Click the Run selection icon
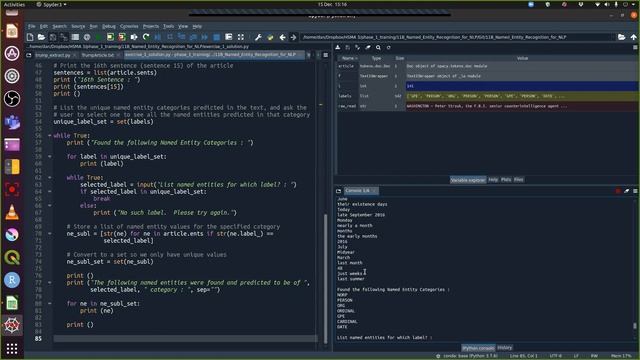640x360 pixels. tap(134, 37)
